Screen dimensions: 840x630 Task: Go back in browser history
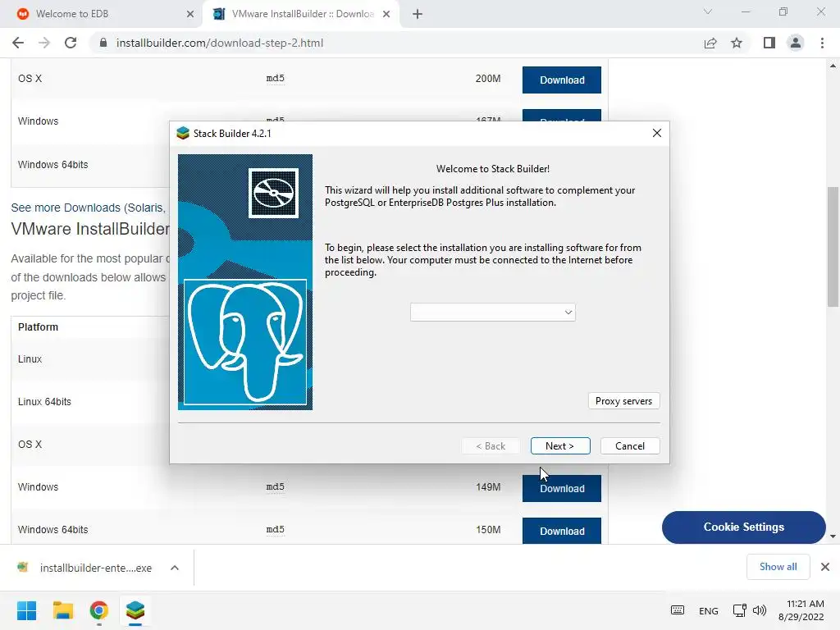[x=18, y=43]
